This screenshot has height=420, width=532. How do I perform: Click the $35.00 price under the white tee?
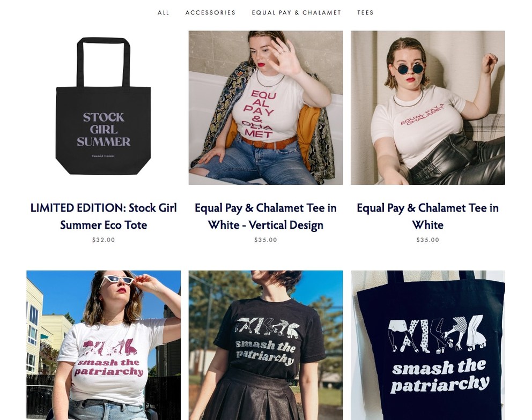pos(428,240)
